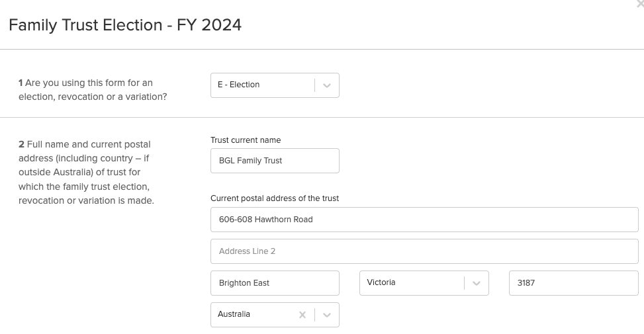Open the Victoria state dropdown arrow
The height and width of the screenshot is (334, 644).
pyautogui.click(x=476, y=283)
